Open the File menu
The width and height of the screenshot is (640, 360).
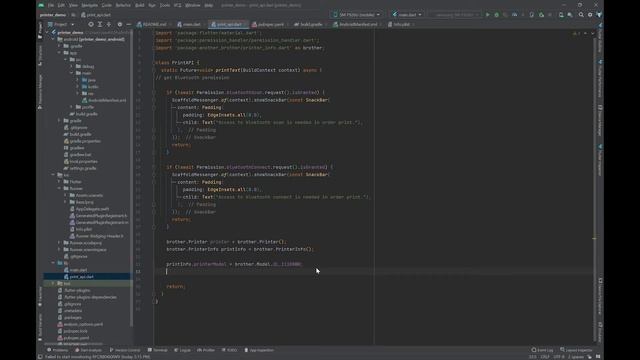(x=51, y=5)
